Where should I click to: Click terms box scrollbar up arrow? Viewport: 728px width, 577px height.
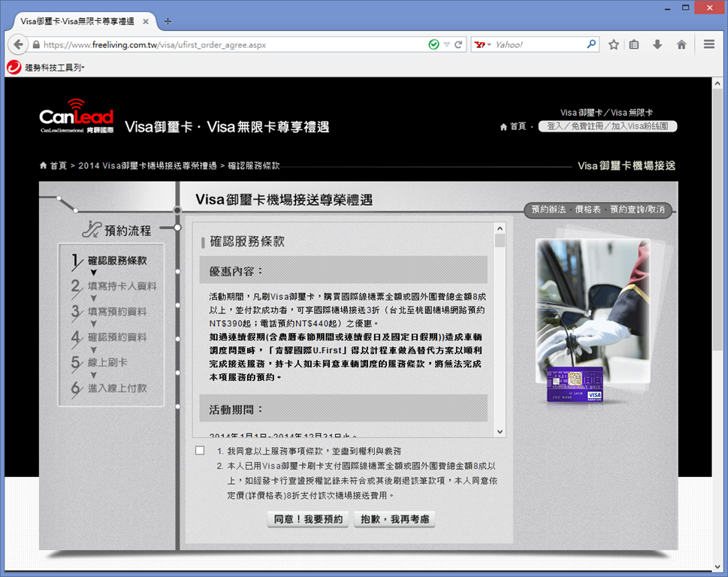pos(500,228)
